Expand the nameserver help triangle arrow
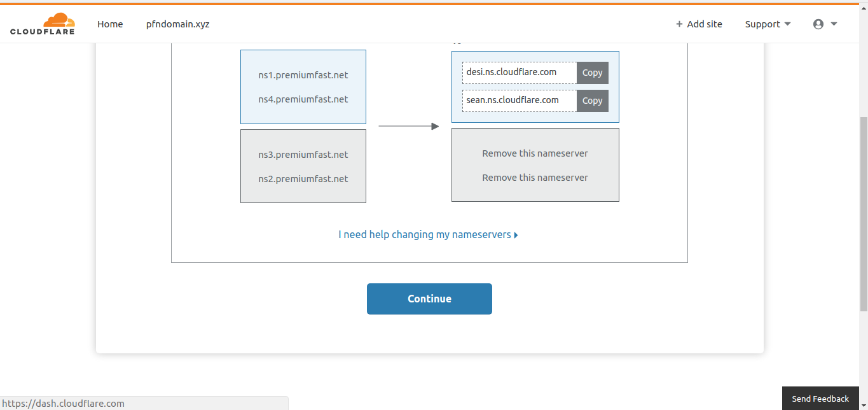Image resolution: width=868 pixels, height=410 pixels. (516, 235)
